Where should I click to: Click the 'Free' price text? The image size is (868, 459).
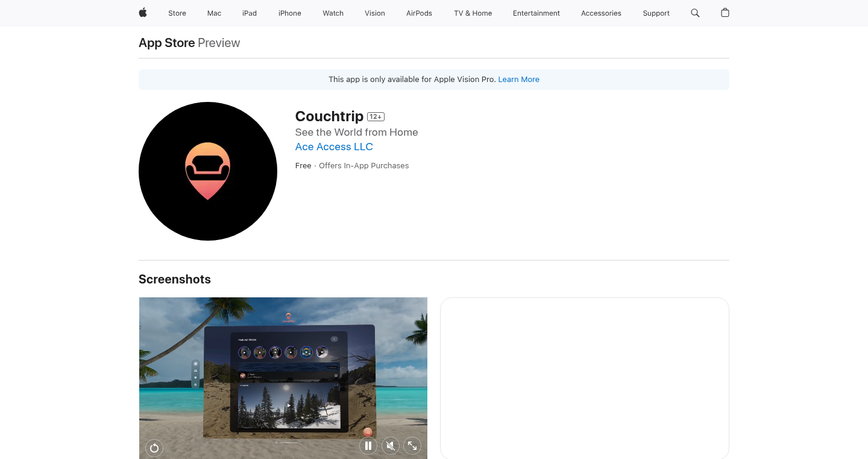[303, 166]
